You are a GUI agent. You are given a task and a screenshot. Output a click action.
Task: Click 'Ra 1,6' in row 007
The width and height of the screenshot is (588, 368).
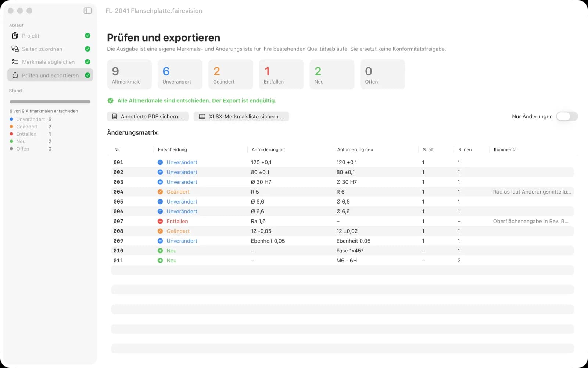pyautogui.click(x=258, y=221)
